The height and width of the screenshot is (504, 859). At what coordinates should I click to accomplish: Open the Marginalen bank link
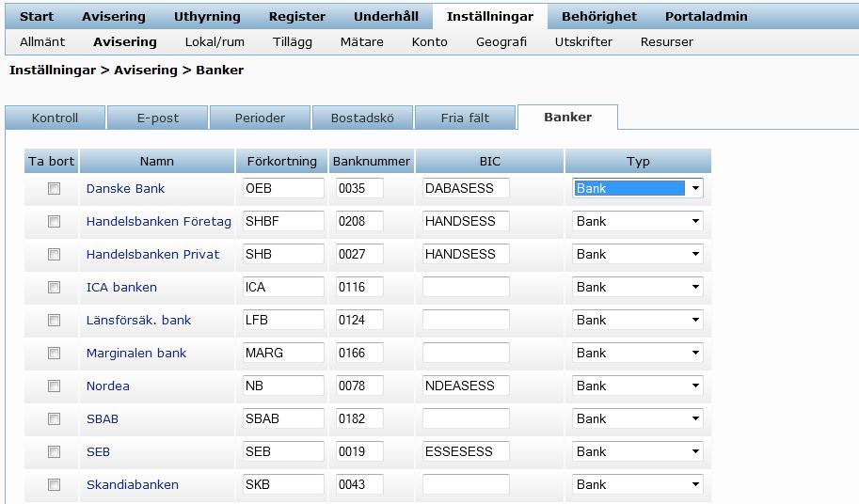(x=136, y=353)
